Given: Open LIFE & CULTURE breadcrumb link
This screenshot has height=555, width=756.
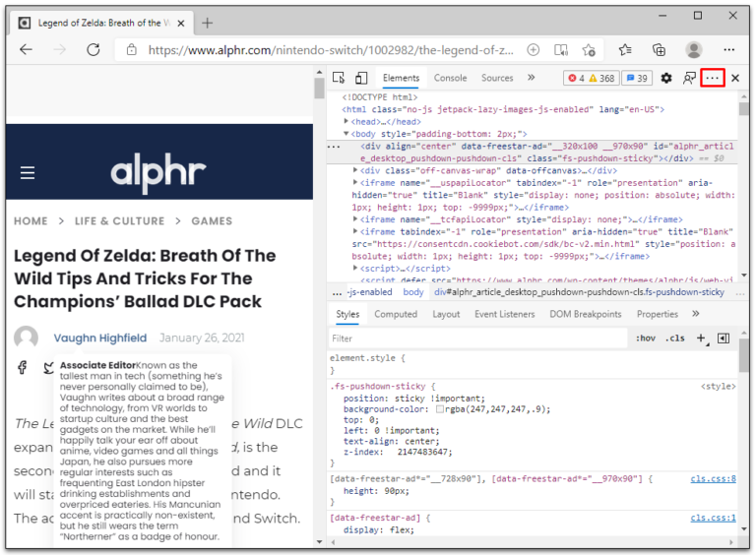Looking at the screenshot, I should coord(119,220).
